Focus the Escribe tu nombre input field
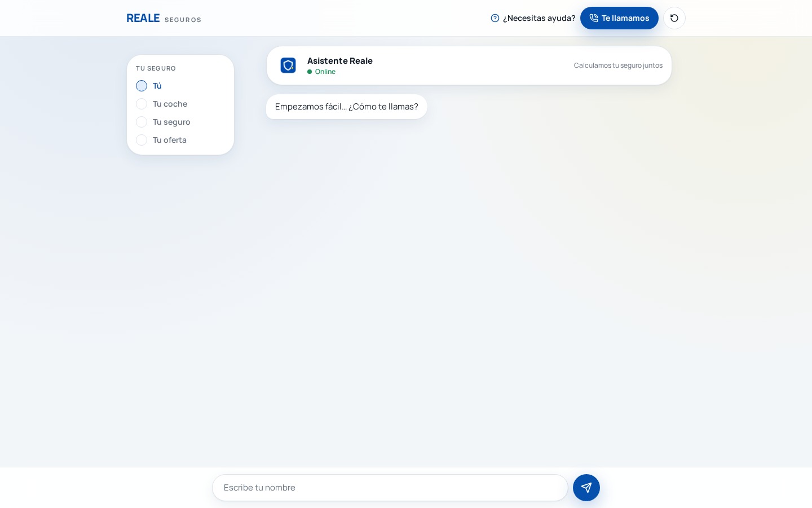This screenshot has height=508, width=812. (x=390, y=488)
